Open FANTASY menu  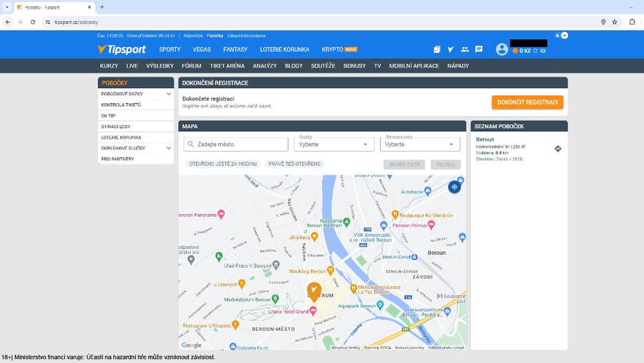[x=235, y=49]
